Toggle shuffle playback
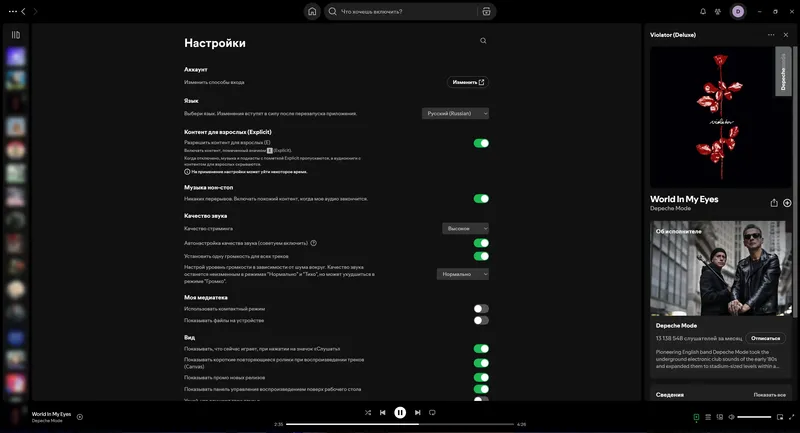Image resolution: width=800 pixels, height=433 pixels. point(368,412)
